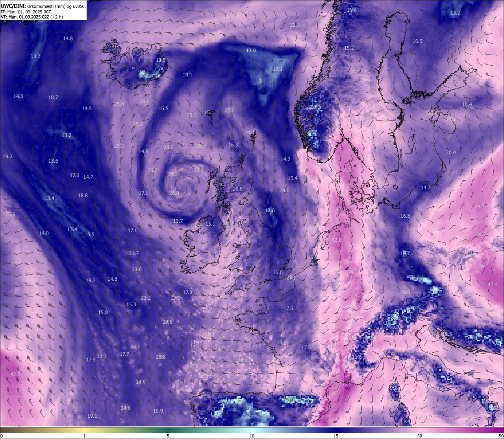The height and width of the screenshot is (439, 504).
Task: Click the 1 tick label on color scale
Action: (84, 436)
